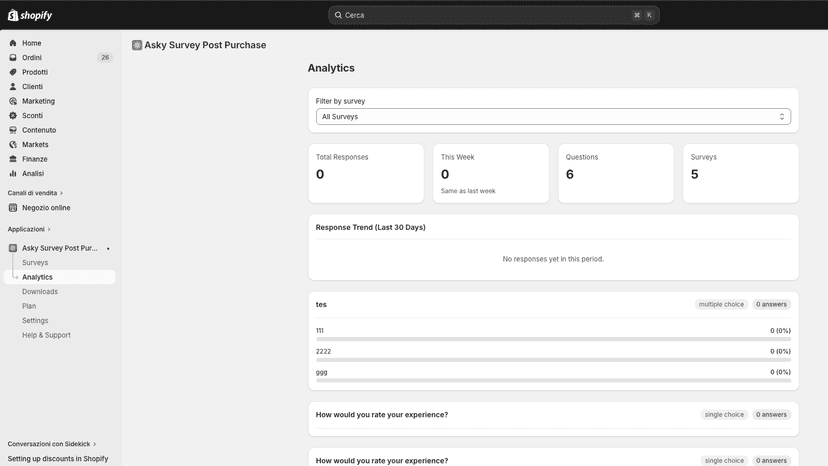Image resolution: width=828 pixels, height=466 pixels.
Task: Click the Cerca search field
Action: (494, 15)
